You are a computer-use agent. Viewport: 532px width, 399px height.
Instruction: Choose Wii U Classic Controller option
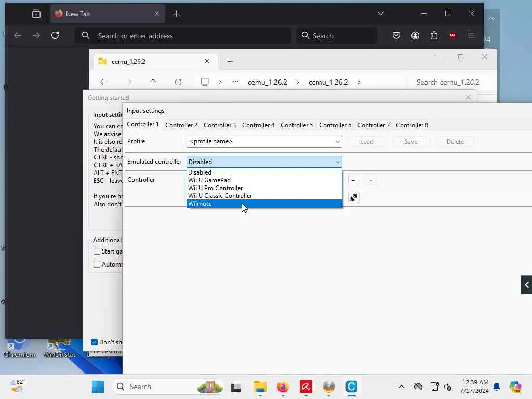coord(264,196)
